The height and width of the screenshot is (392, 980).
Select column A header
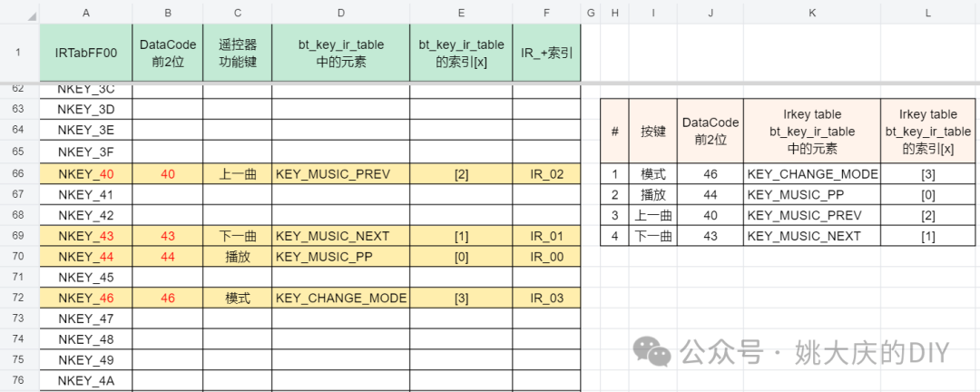[x=85, y=12]
